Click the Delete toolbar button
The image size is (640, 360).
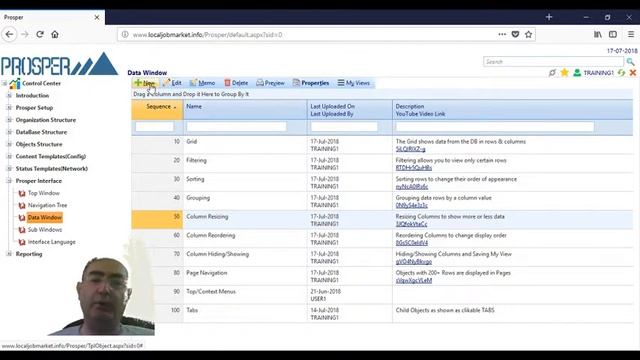pos(236,83)
